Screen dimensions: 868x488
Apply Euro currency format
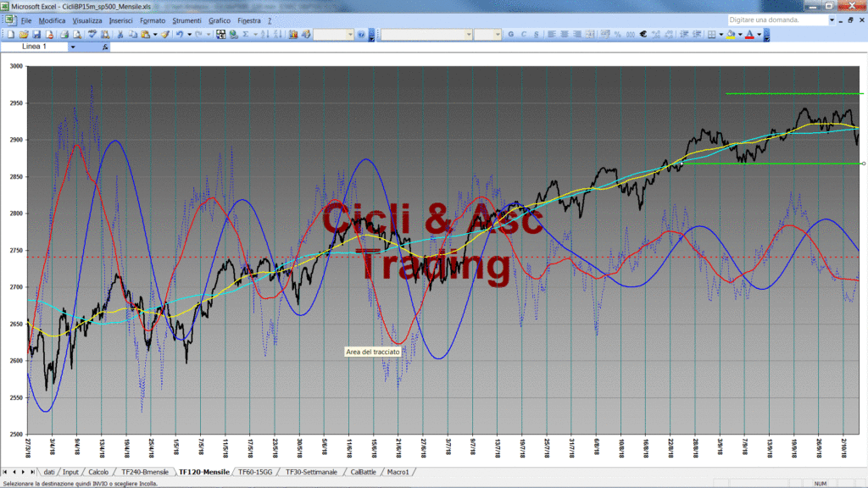point(643,34)
